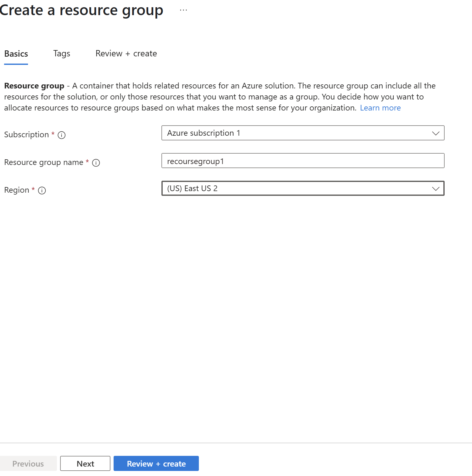Click the Previous button
Image resolution: width=472 pixels, height=476 pixels.
click(x=28, y=463)
